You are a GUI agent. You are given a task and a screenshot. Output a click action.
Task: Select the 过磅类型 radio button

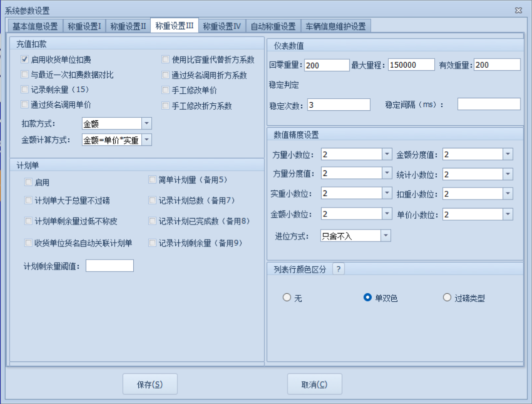[x=446, y=297]
